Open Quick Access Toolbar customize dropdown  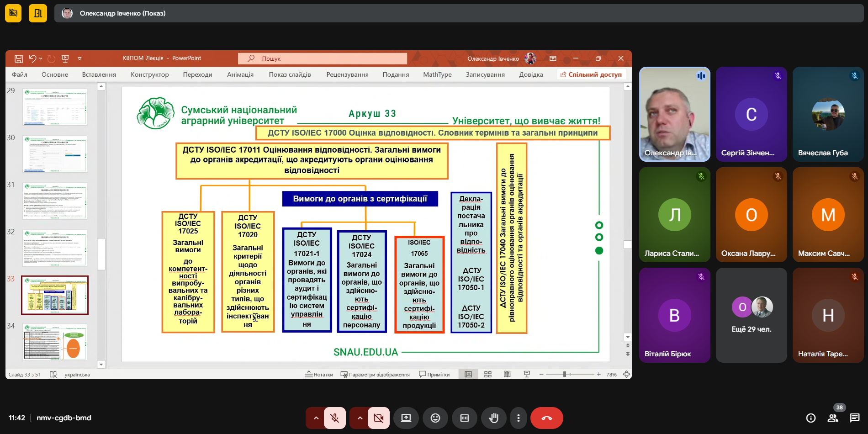(79, 58)
